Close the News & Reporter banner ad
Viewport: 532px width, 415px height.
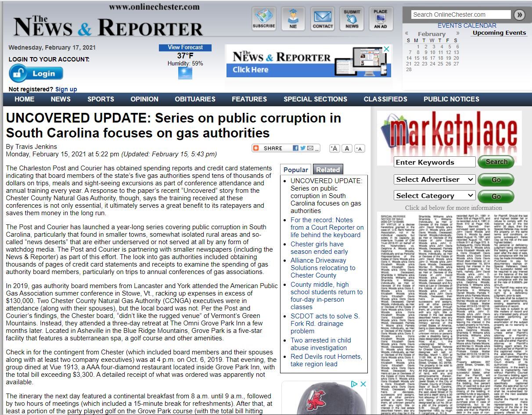(x=387, y=48)
